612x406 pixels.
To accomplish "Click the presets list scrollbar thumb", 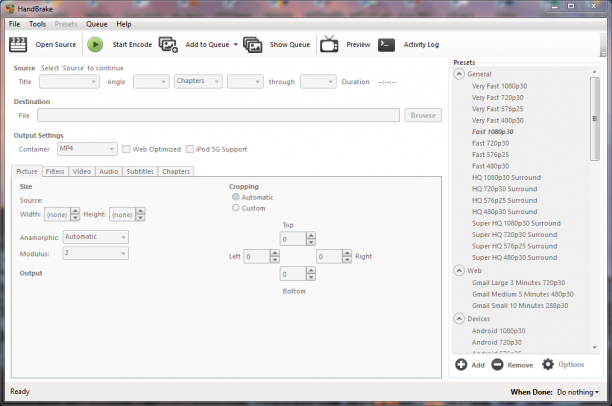I will [x=594, y=119].
